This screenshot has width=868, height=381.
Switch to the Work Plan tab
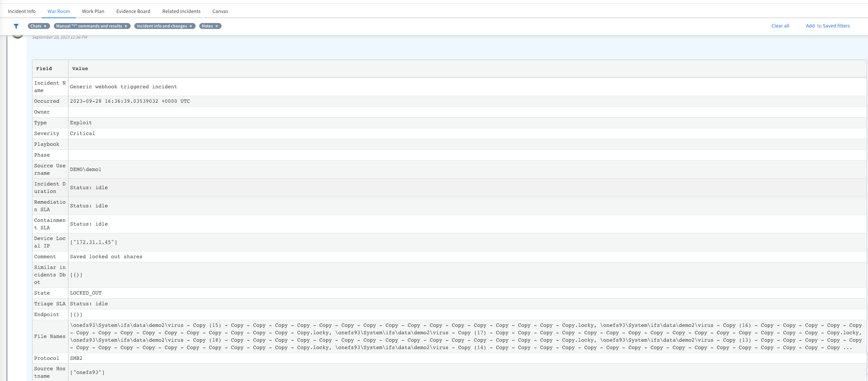[93, 11]
